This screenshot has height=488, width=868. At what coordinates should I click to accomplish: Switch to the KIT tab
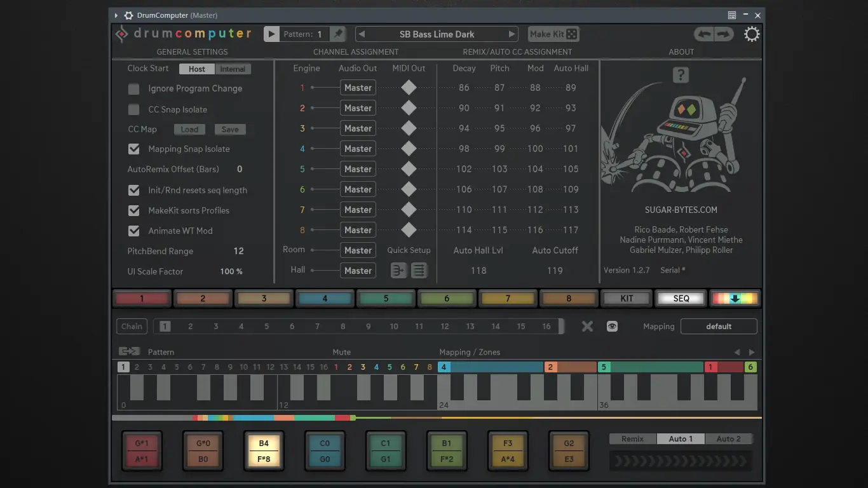tap(627, 299)
